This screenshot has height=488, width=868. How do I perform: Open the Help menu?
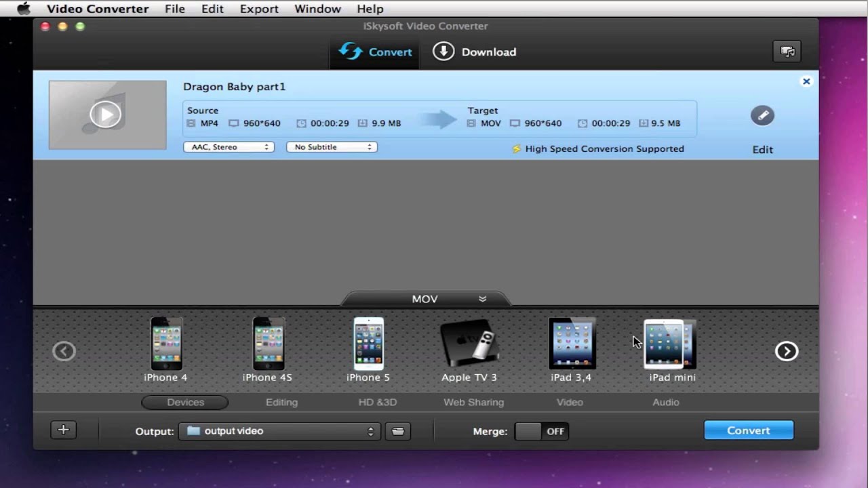click(370, 9)
